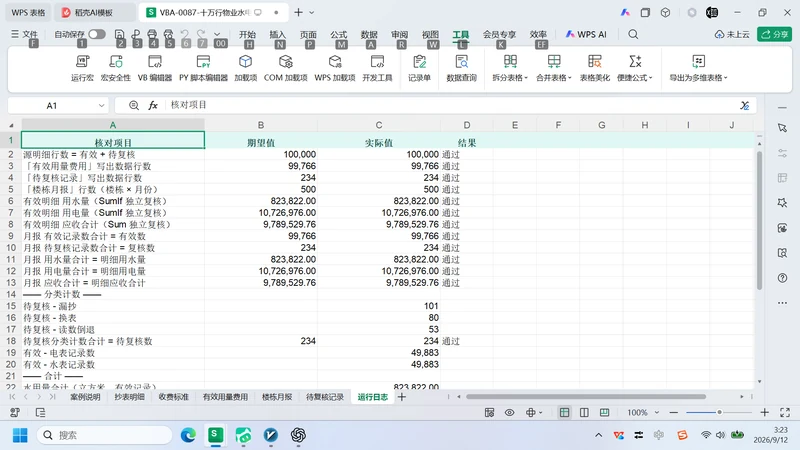
Task: Switch to 稻壳AI模板 document tab
Action: 94,12
